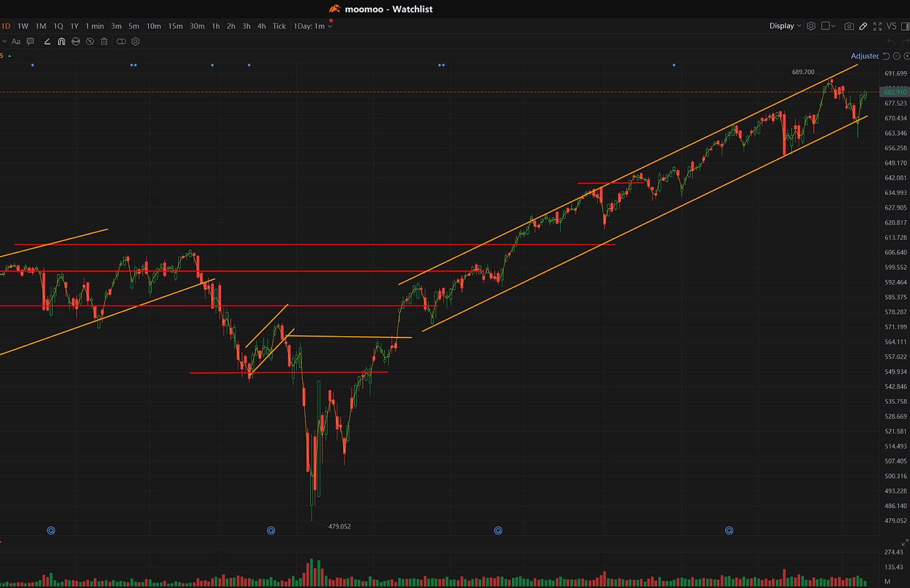Select the text annotation Aa tool
This screenshot has height=588, width=910.
point(16,41)
